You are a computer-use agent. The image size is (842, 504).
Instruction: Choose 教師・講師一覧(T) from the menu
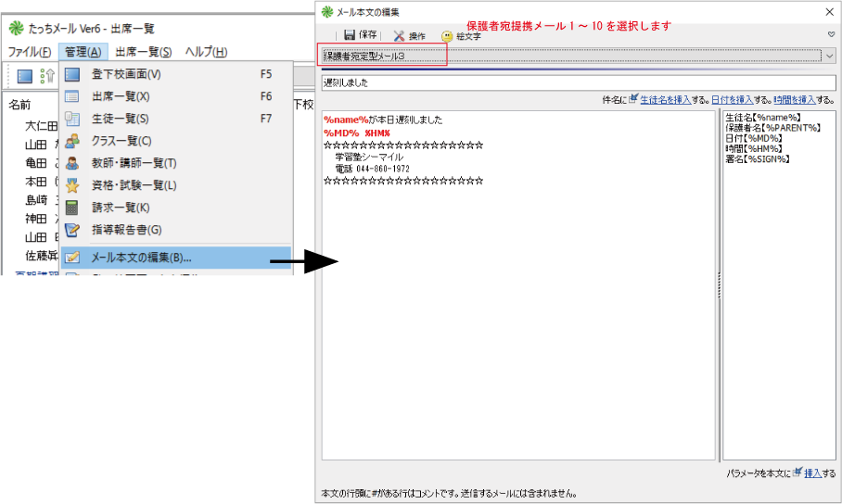point(176,163)
